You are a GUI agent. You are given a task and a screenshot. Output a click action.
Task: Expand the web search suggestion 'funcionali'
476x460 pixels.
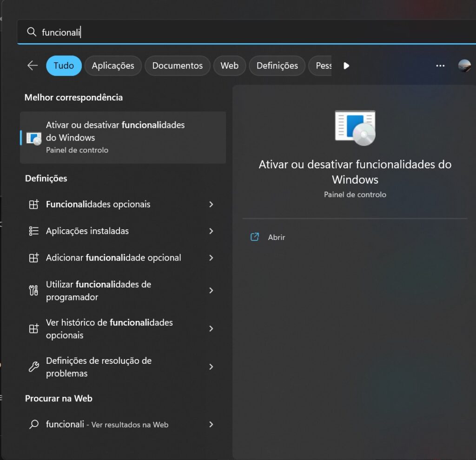coord(212,424)
